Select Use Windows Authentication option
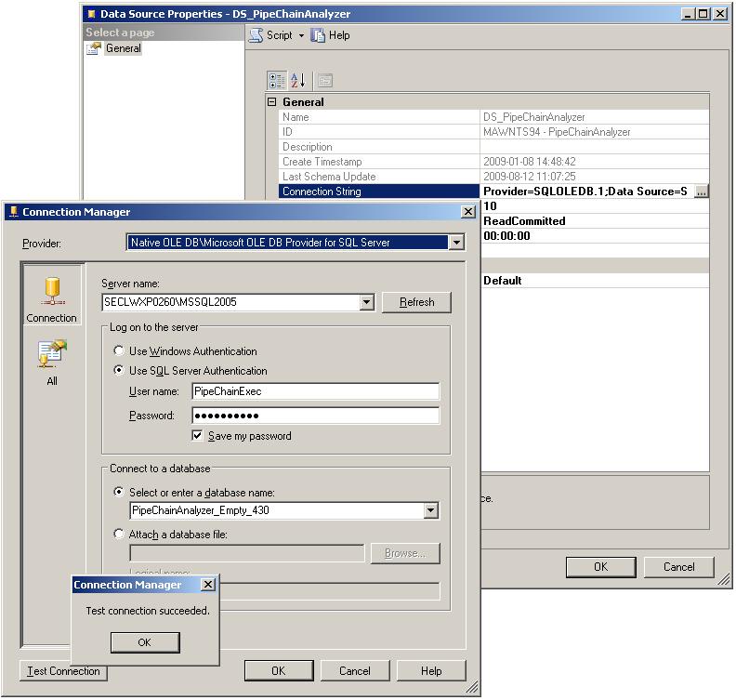The width and height of the screenshot is (736, 700). 119,351
